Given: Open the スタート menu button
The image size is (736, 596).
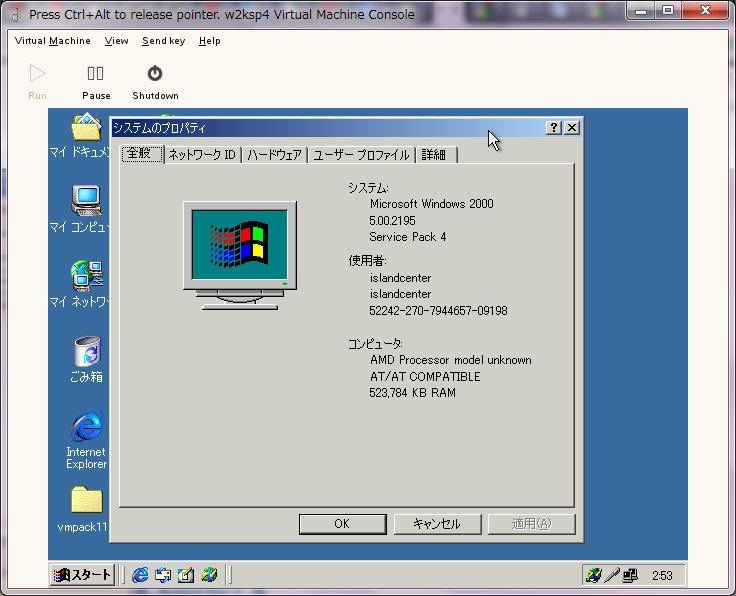Looking at the screenshot, I should pos(82,574).
